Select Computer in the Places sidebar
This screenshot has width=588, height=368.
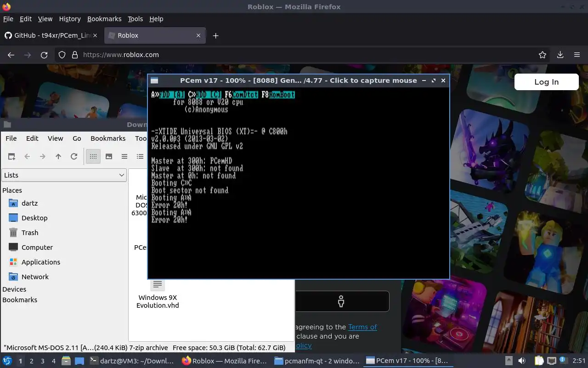[37, 247]
